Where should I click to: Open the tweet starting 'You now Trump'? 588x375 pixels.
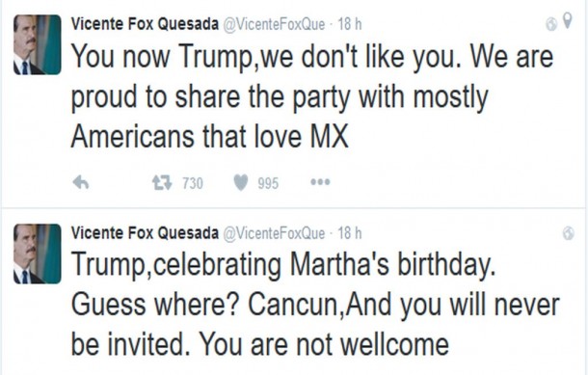(x=312, y=96)
